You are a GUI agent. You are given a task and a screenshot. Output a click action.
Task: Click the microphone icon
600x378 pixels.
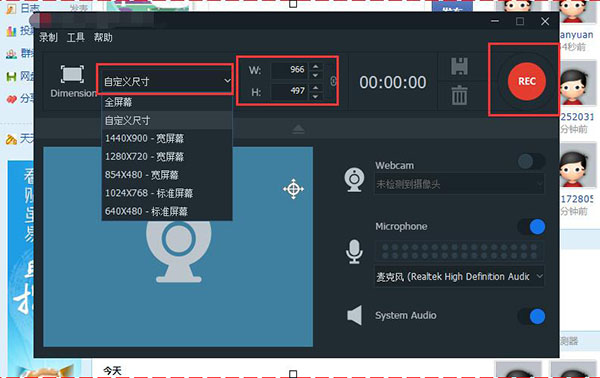pos(354,252)
